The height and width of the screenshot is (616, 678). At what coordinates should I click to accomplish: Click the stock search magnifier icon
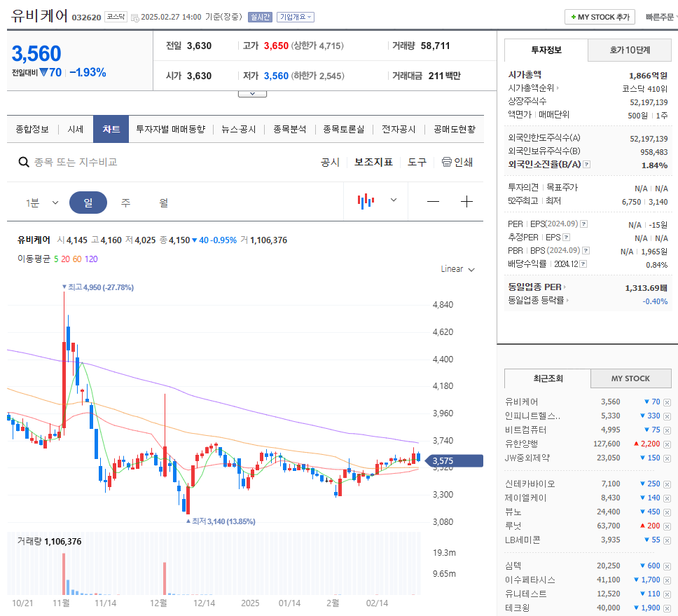(x=24, y=162)
